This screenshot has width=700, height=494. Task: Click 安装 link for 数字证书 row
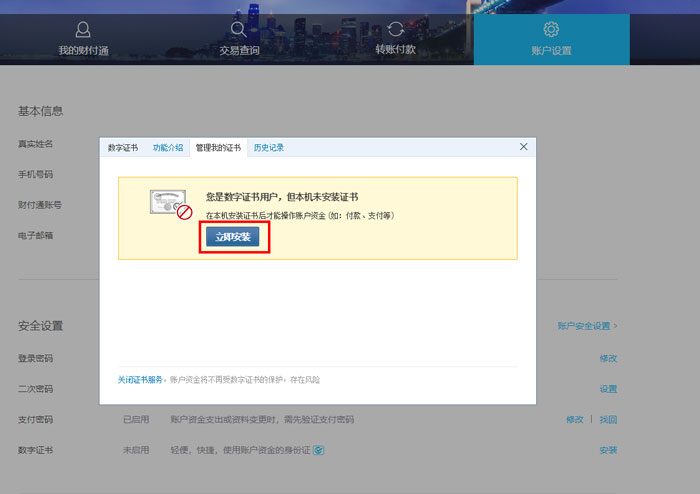pyautogui.click(x=608, y=450)
